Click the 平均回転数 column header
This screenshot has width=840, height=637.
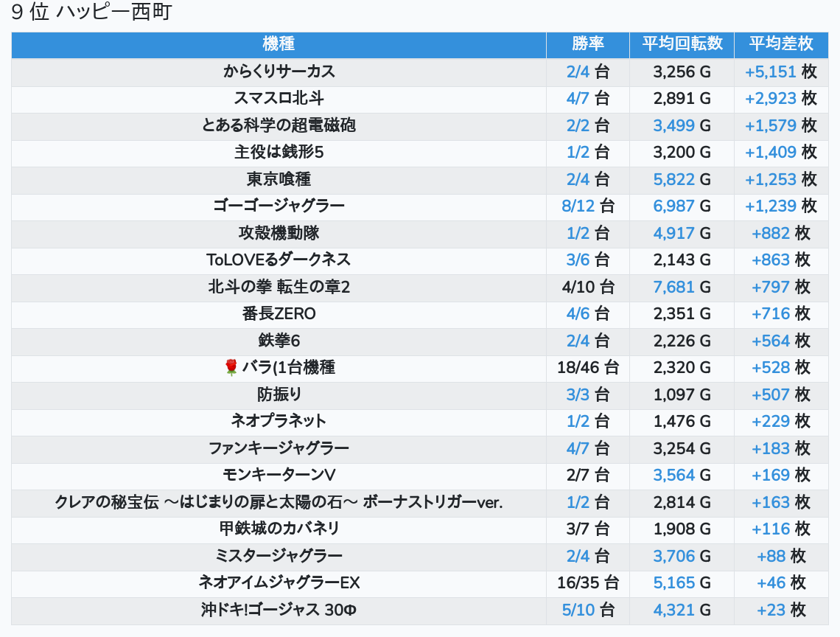(x=682, y=43)
